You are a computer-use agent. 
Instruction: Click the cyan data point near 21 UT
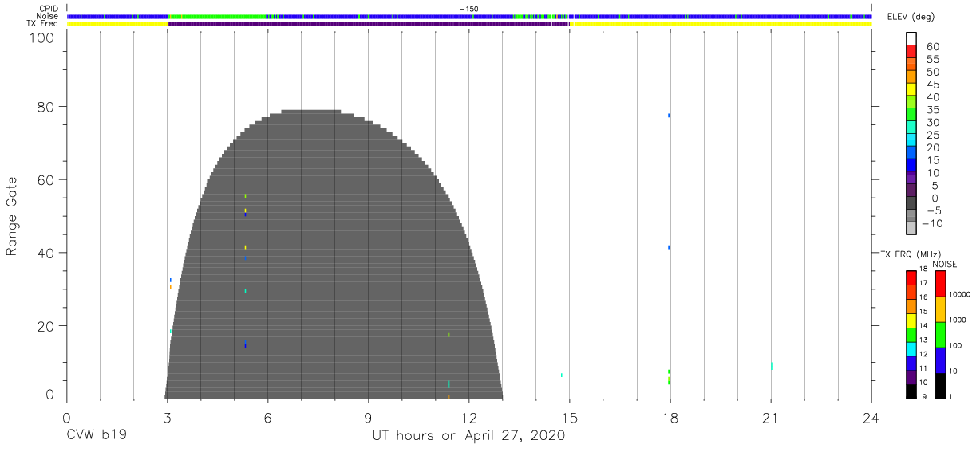coord(772,366)
